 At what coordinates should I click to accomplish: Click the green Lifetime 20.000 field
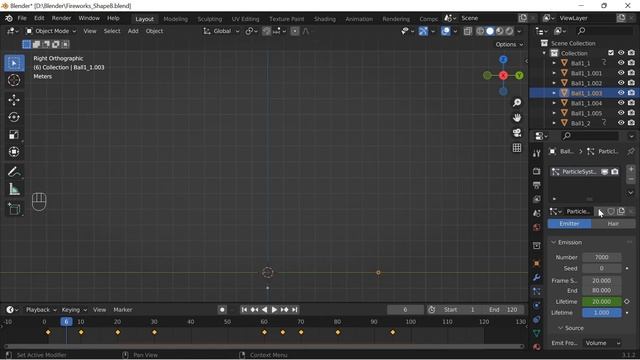point(602,302)
